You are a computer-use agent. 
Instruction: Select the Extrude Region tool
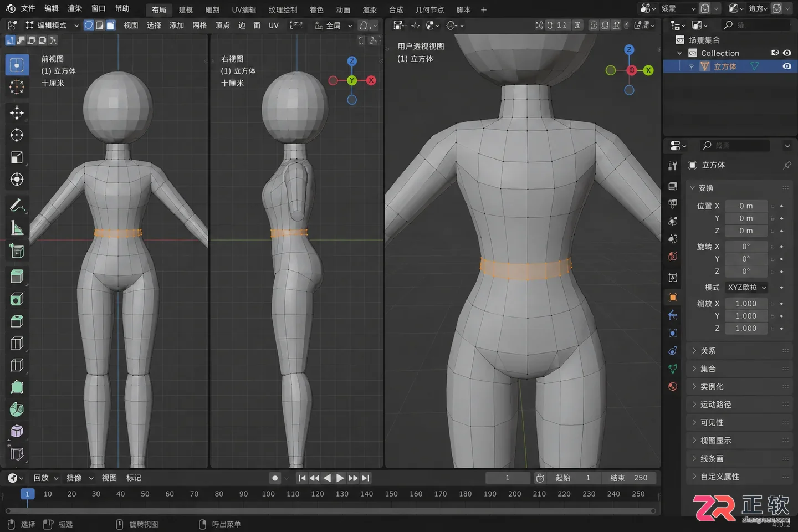17,277
